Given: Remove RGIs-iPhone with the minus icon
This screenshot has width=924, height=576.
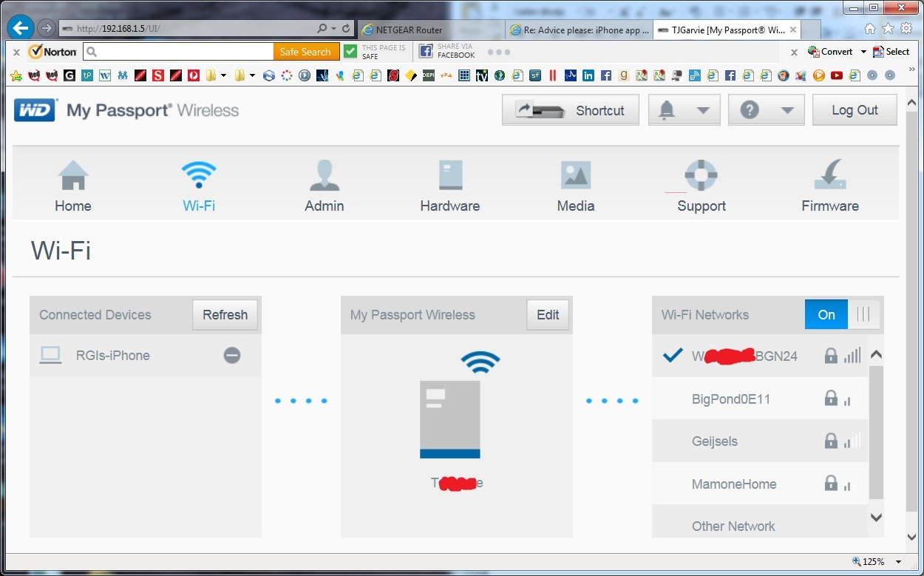Looking at the screenshot, I should [232, 356].
